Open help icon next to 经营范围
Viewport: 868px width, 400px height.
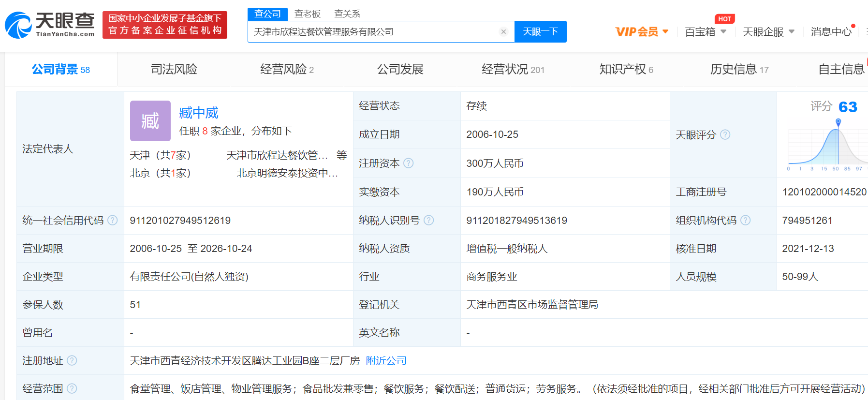coord(72,388)
